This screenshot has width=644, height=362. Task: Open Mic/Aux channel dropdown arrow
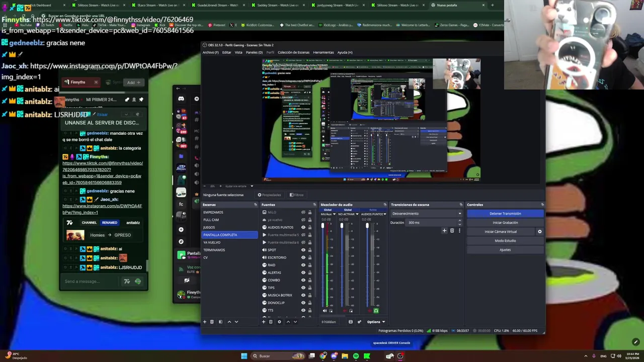point(334,214)
